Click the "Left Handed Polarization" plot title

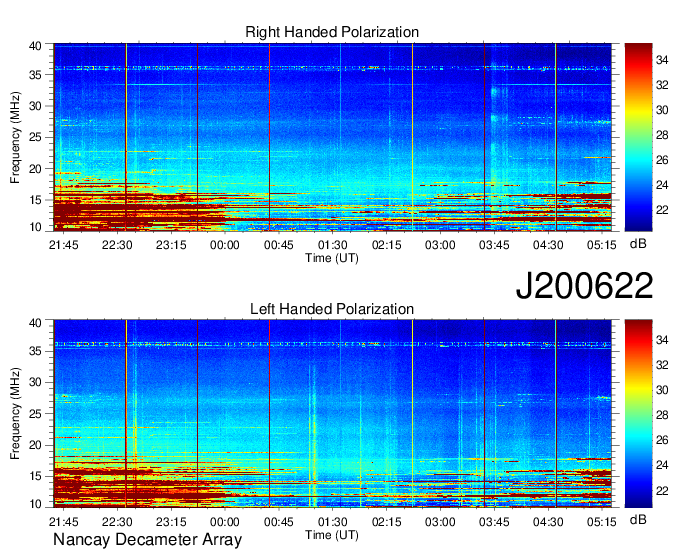click(332, 309)
